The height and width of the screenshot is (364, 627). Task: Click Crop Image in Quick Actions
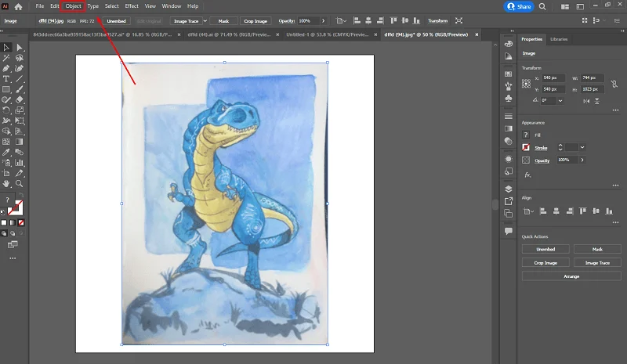coord(545,263)
